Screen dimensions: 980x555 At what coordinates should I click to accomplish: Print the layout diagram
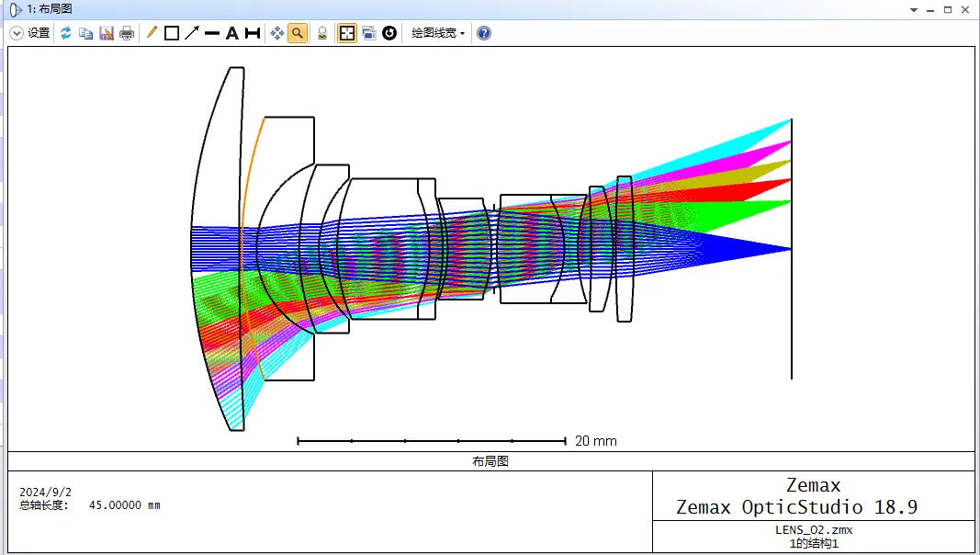coord(127,33)
